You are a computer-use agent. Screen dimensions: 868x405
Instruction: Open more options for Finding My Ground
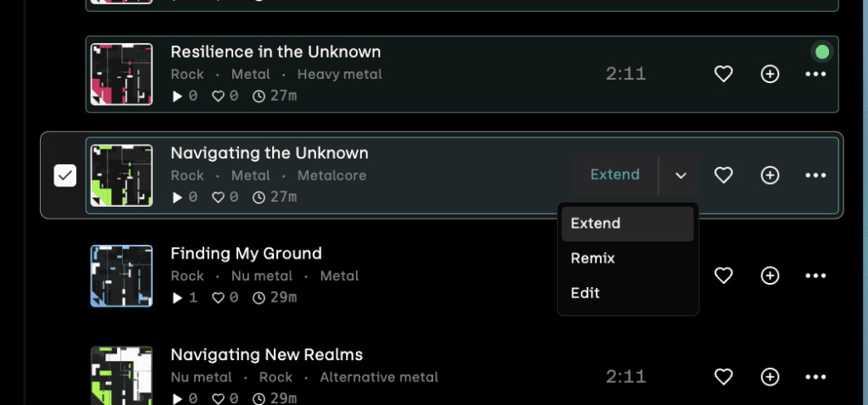point(815,275)
